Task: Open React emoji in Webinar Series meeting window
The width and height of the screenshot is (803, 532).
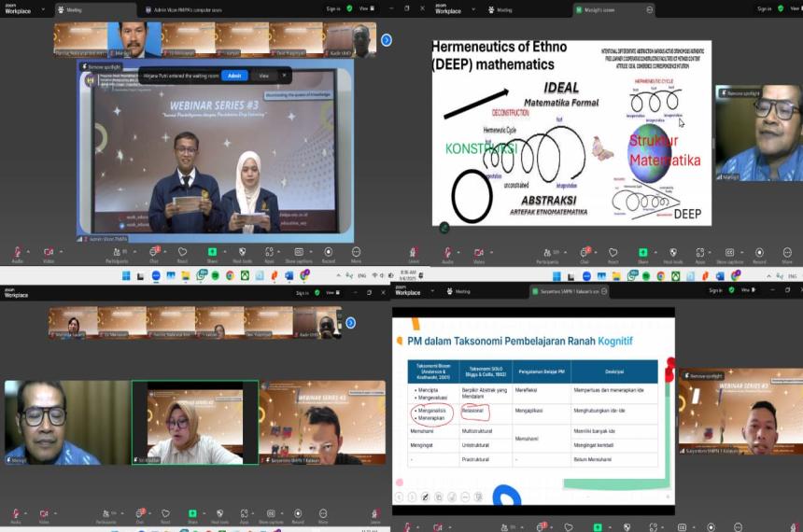Action: (183, 252)
